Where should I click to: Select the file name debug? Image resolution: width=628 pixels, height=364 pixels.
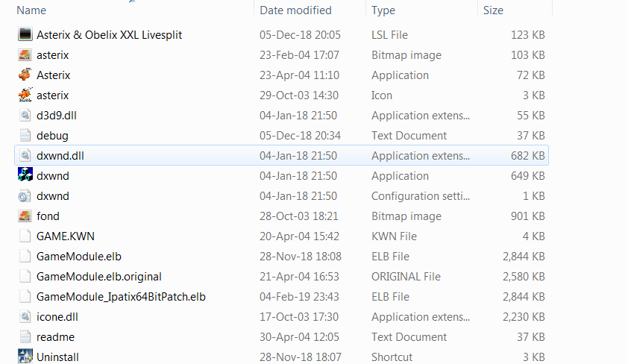(52, 136)
